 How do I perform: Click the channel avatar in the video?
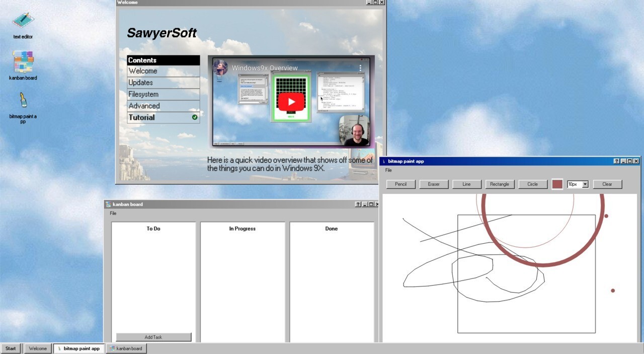(x=220, y=68)
